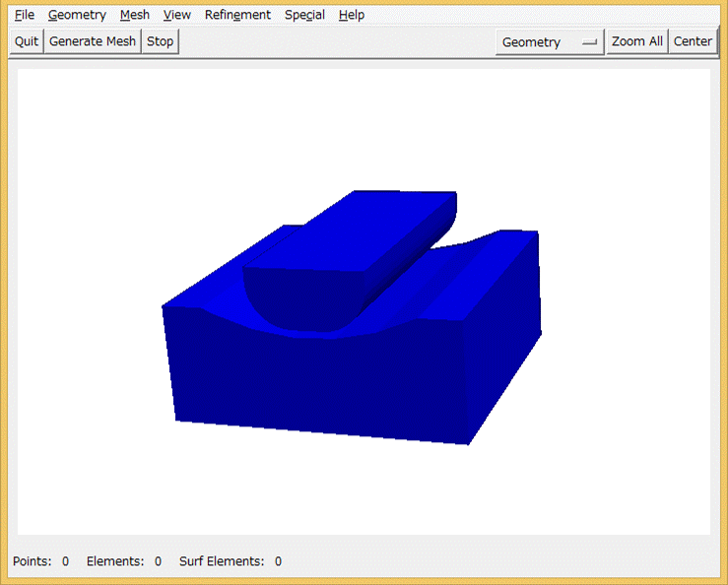Click the Zoom All button

[637, 41]
